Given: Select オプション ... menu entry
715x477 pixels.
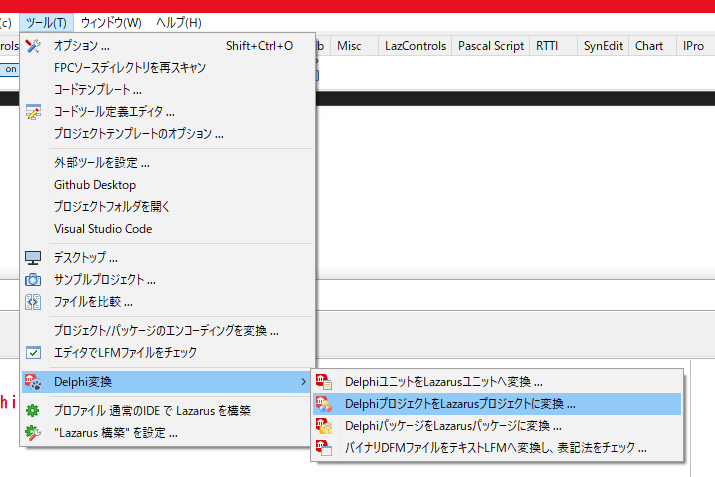Looking at the screenshot, I should [x=168, y=46].
